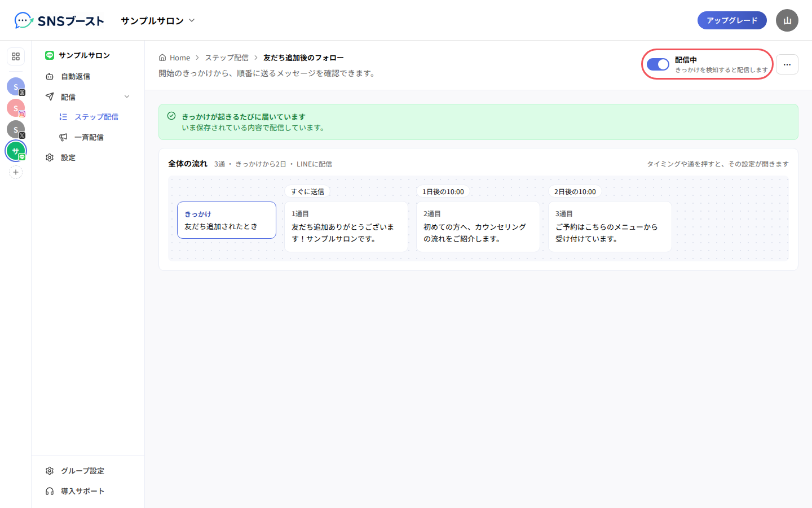812x508 pixels.
Task: Open the three-dot more options menu
Action: pyautogui.click(x=787, y=64)
